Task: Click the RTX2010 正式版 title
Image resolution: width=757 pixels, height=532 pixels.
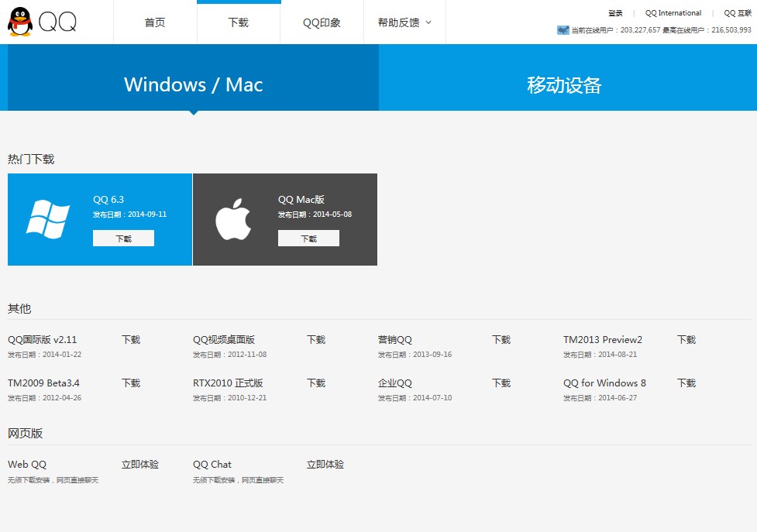Action: tap(228, 383)
